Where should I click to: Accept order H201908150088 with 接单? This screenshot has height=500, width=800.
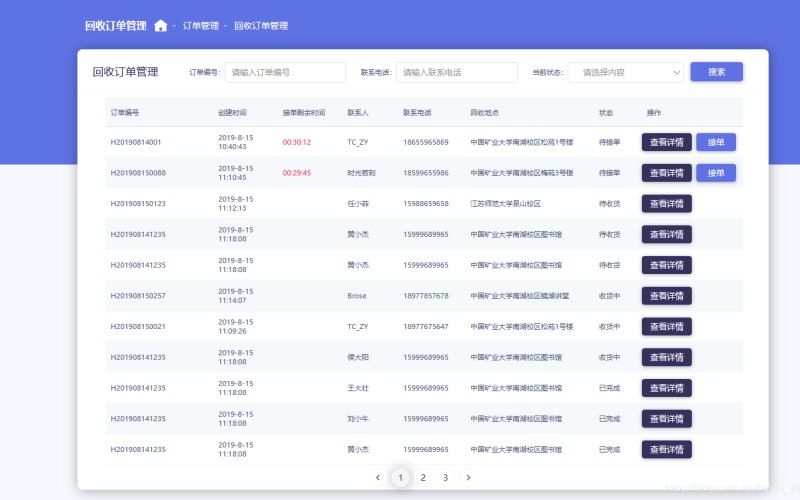coord(716,173)
